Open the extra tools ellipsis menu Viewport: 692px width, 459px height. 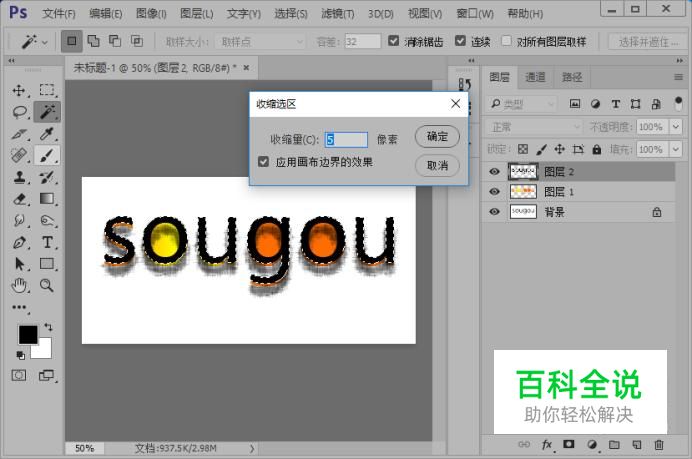[x=19, y=307]
